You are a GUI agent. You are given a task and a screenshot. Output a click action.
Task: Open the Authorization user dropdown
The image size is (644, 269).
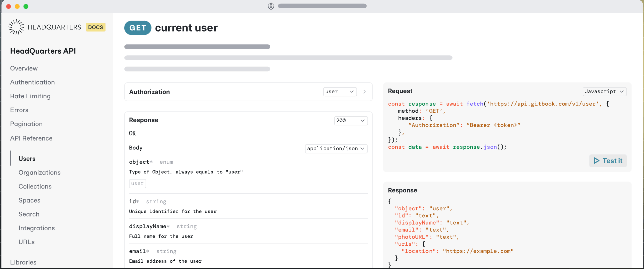click(340, 92)
